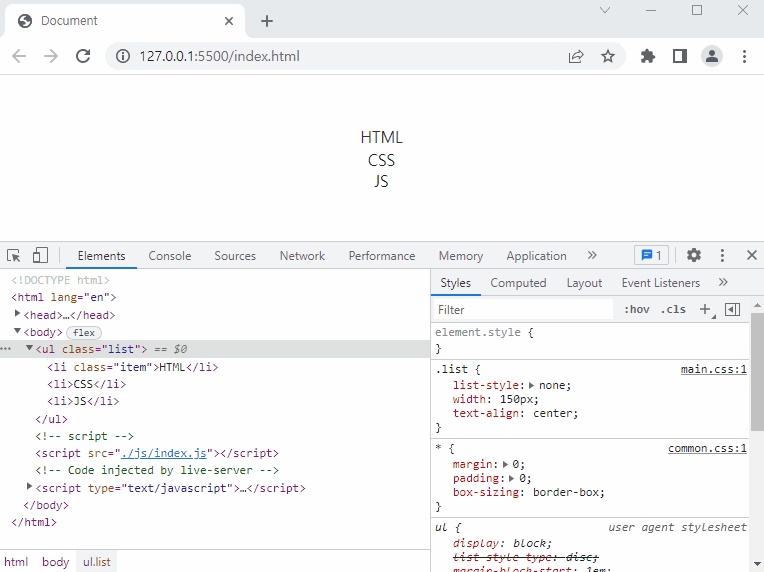Expand the list-style shorthand property

(532, 385)
